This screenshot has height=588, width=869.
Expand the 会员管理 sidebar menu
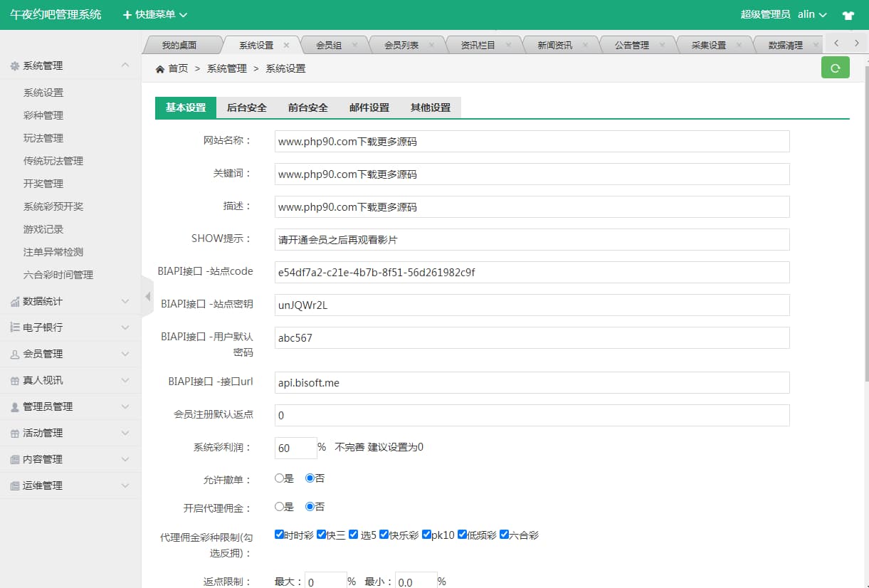[x=70, y=354]
